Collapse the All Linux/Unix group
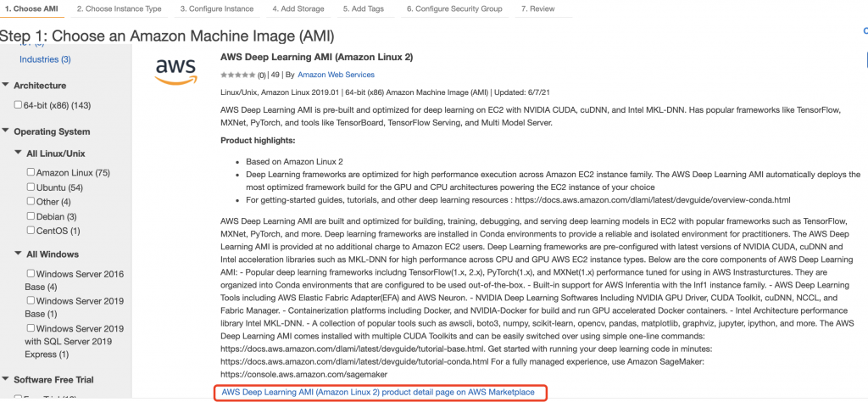The image size is (868, 402). pyautogui.click(x=19, y=153)
